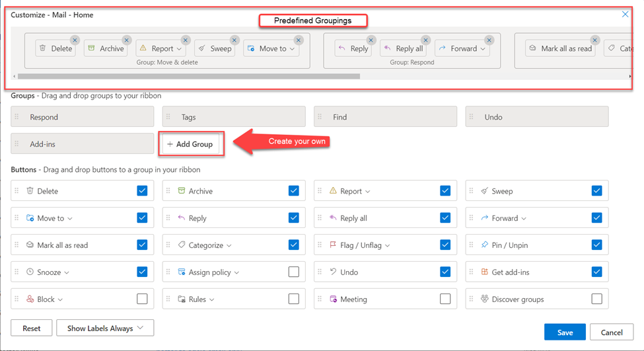The height and width of the screenshot is (351, 644).
Task: Enable the Rules checkbox
Action: pyautogui.click(x=294, y=299)
